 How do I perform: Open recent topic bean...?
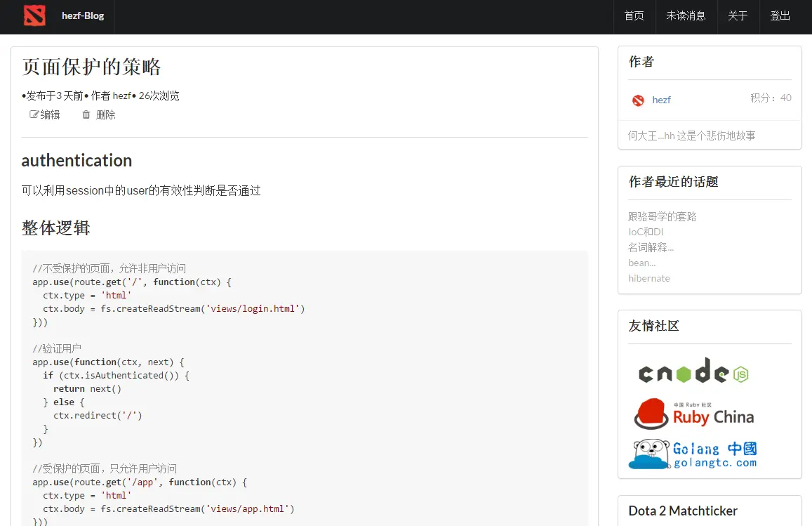tap(642, 263)
